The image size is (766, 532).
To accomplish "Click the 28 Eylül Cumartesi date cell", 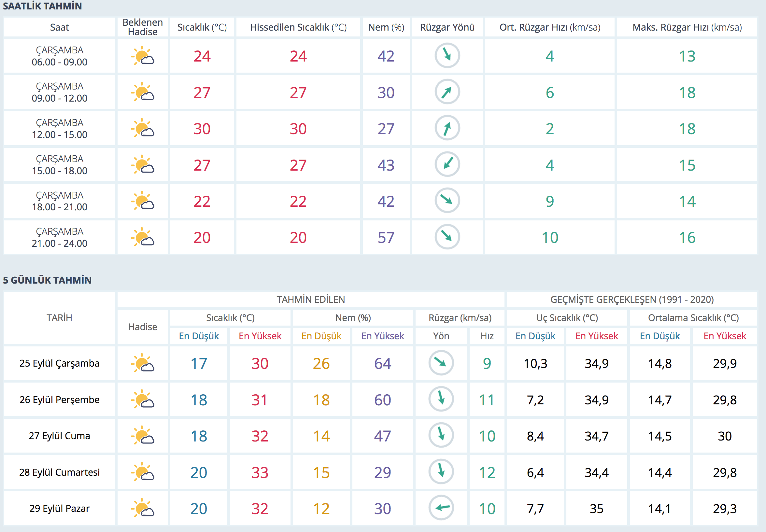I will click(x=59, y=472).
